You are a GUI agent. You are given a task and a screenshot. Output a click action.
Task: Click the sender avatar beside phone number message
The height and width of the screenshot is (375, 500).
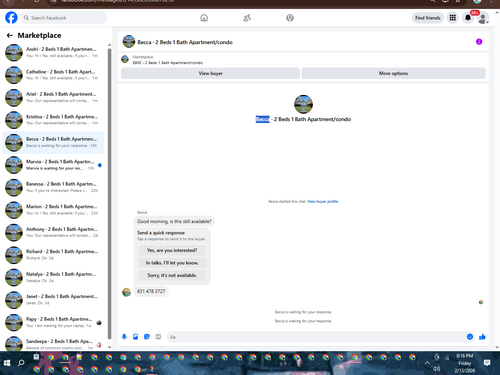coord(126,292)
